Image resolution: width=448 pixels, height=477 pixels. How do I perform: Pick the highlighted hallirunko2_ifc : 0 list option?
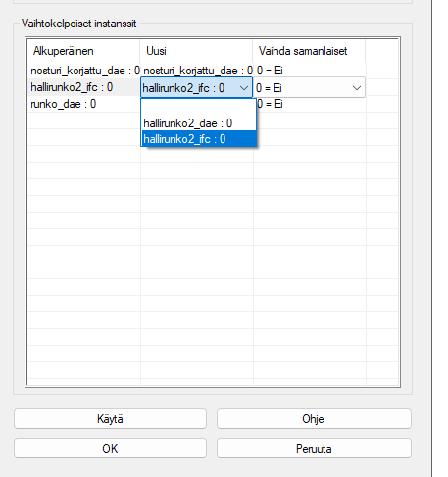coord(199,139)
